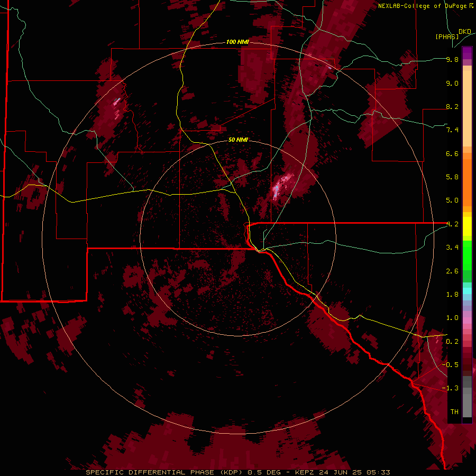Click the 5.8 scale value
The image size is (476, 476).
click(452, 177)
